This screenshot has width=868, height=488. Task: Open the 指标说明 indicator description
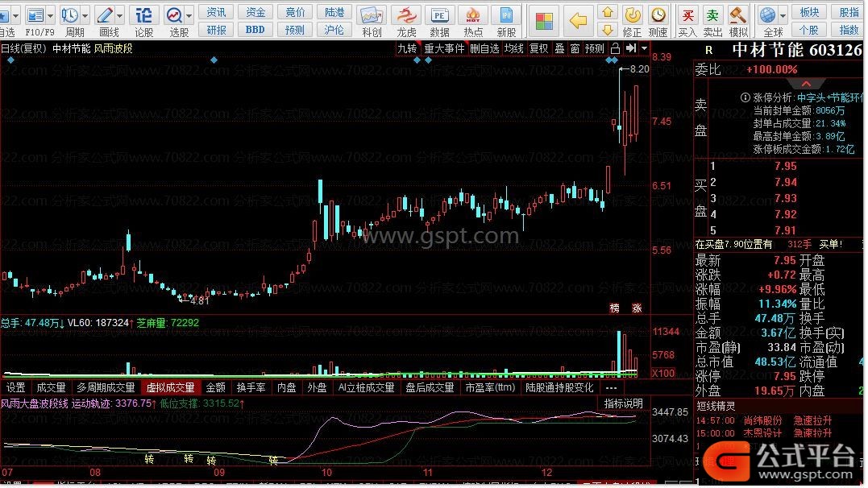pos(623,404)
